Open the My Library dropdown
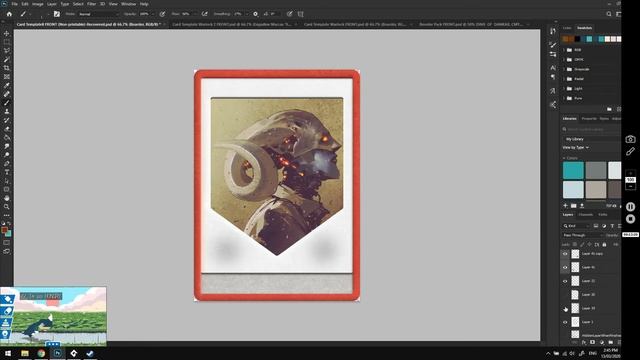This screenshot has height=360, width=640. pos(592,139)
